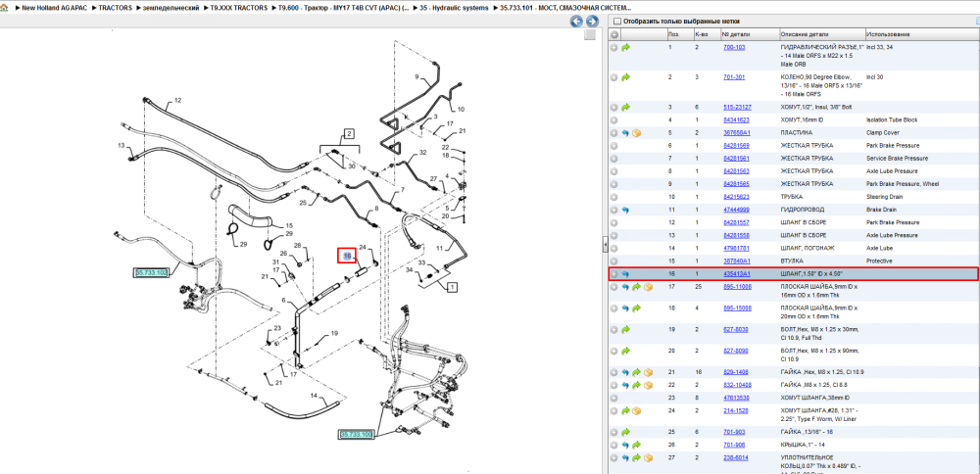
Task: Click the orange box icon in row 367658A1
Action: [637, 133]
